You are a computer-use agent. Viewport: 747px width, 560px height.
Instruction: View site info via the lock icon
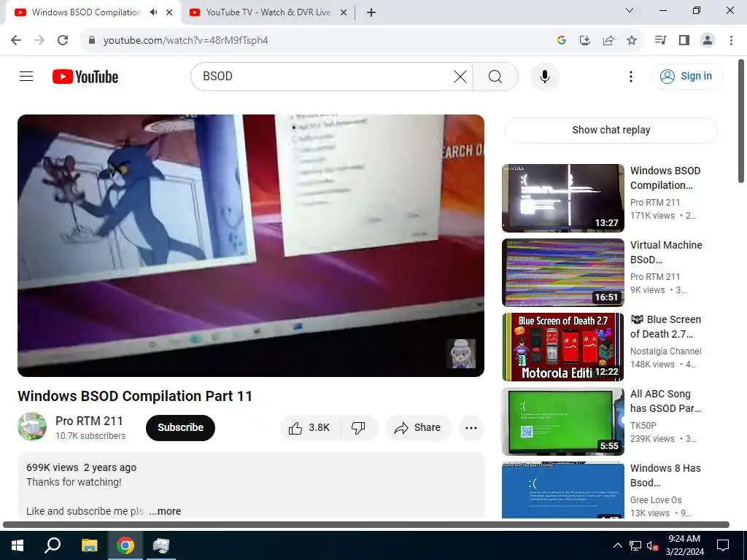click(x=92, y=40)
